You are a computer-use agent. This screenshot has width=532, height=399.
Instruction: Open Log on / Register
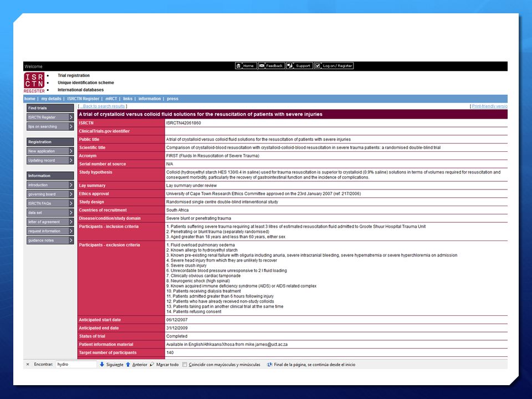click(x=334, y=66)
